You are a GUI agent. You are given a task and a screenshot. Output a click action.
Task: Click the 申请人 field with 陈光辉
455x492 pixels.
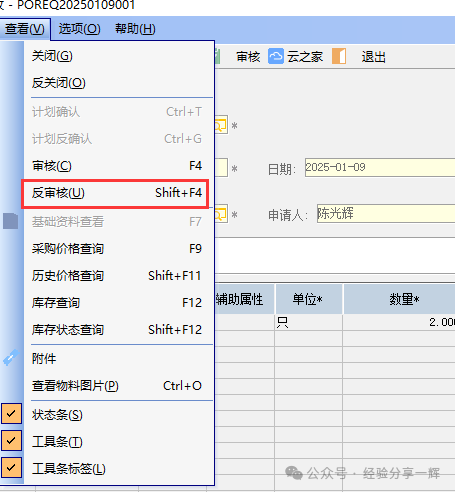click(x=386, y=213)
